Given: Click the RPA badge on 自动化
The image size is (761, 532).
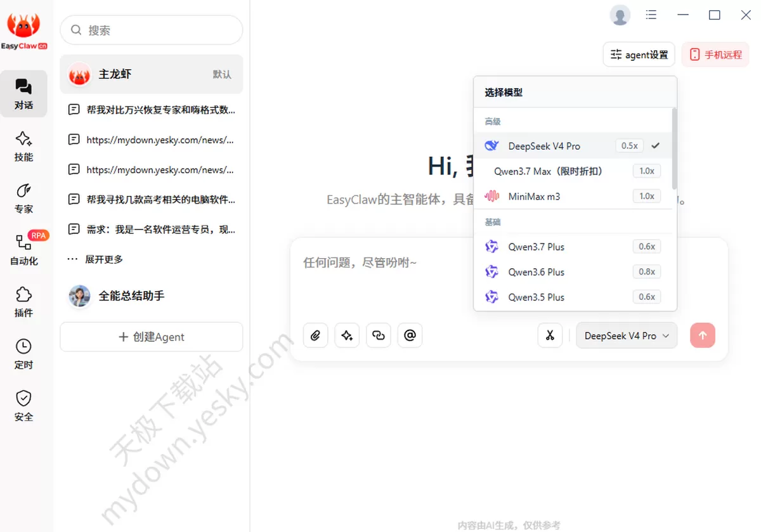Looking at the screenshot, I should [x=39, y=236].
